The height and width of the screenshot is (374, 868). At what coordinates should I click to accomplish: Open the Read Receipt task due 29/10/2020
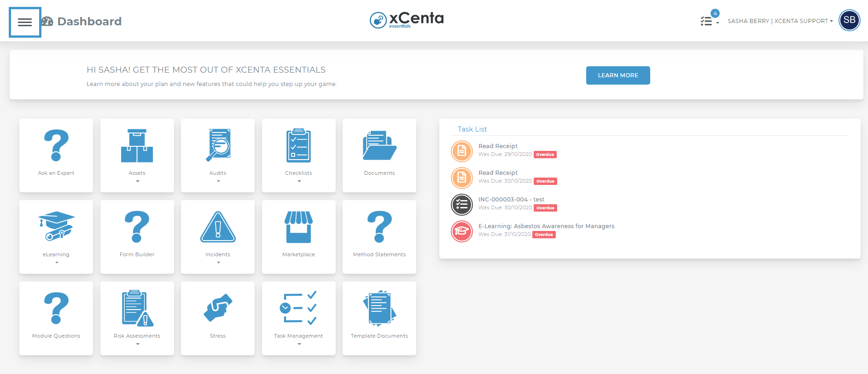click(x=498, y=146)
